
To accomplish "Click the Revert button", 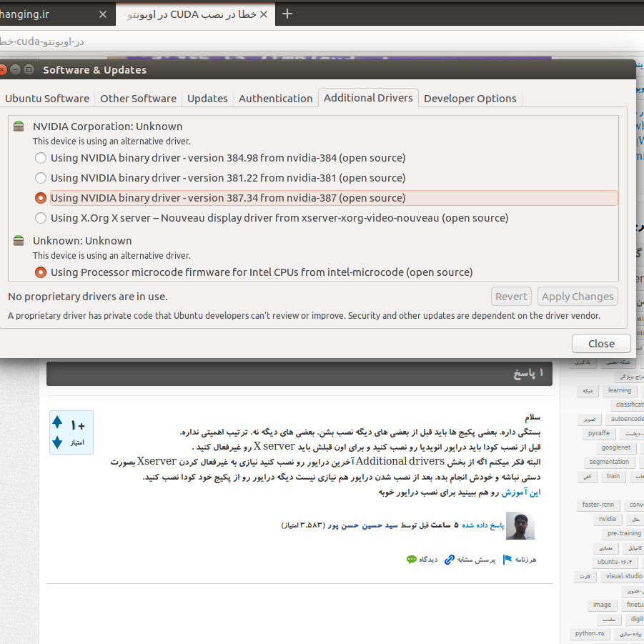I will tap(511, 297).
